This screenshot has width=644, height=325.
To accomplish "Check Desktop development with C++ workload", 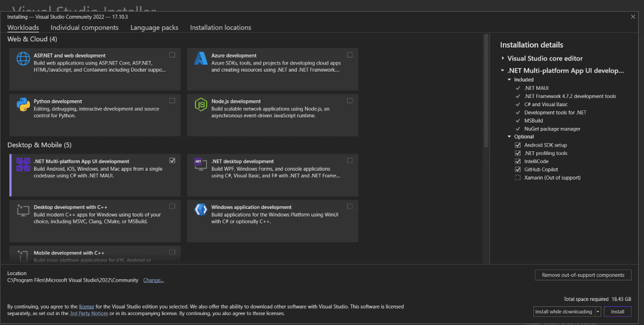I will [172, 206].
